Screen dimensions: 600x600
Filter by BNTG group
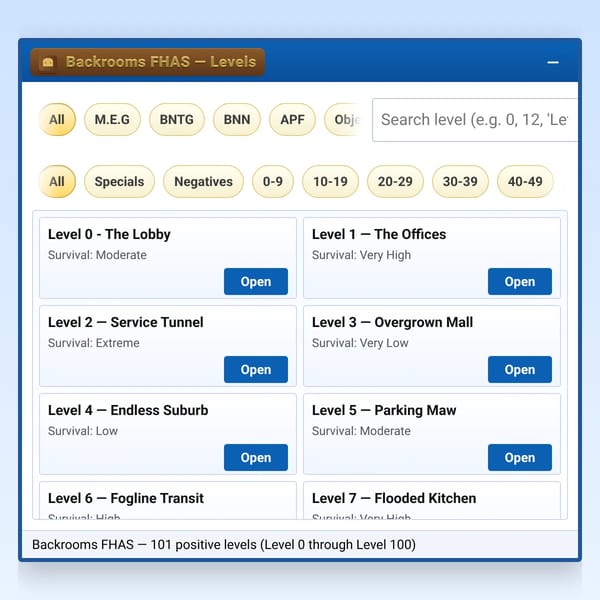pos(176,119)
